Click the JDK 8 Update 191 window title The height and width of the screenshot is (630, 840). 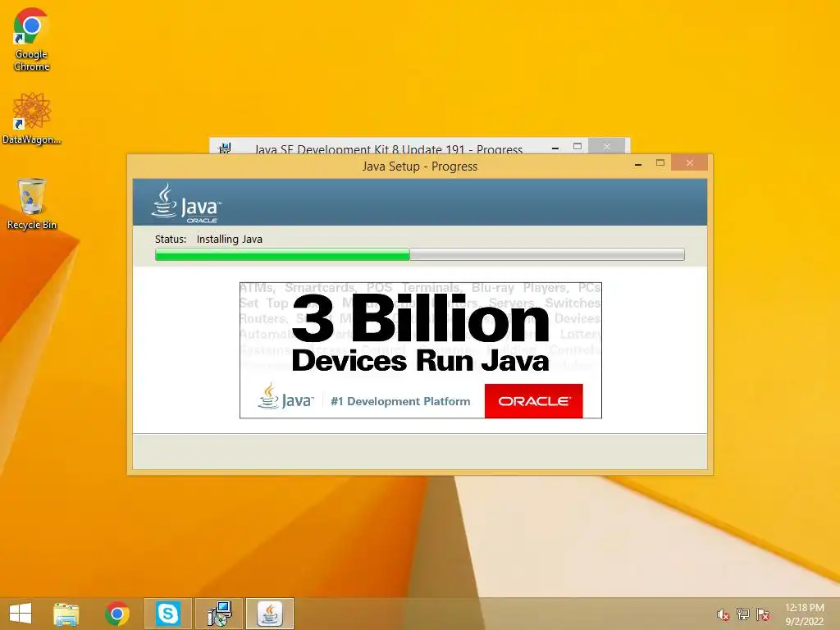388,149
